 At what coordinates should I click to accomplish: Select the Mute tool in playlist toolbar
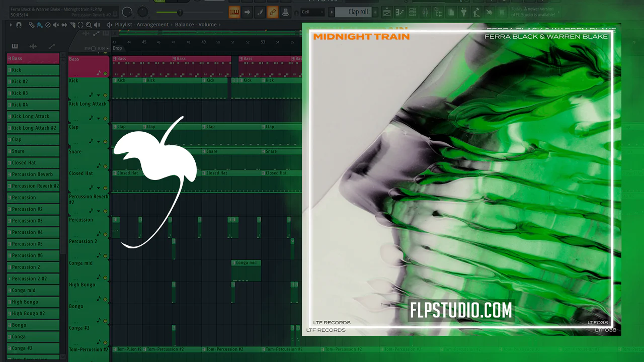[x=56, y=25]
